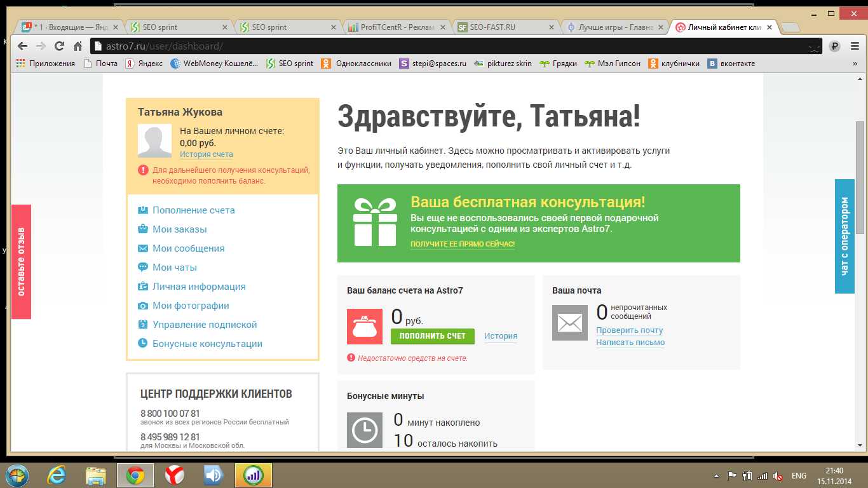
Task: Switch the ENG input language indicator
Action: 799,475
